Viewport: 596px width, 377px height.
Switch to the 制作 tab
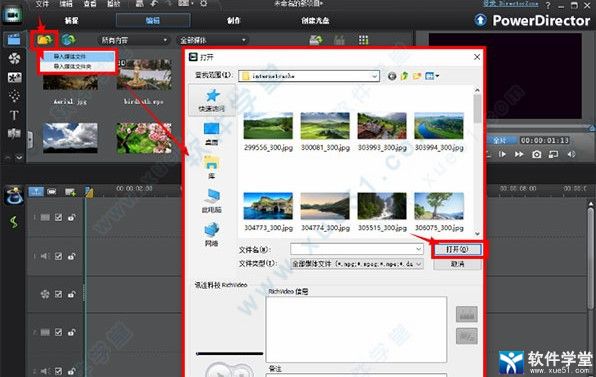(x=233, y=21)
